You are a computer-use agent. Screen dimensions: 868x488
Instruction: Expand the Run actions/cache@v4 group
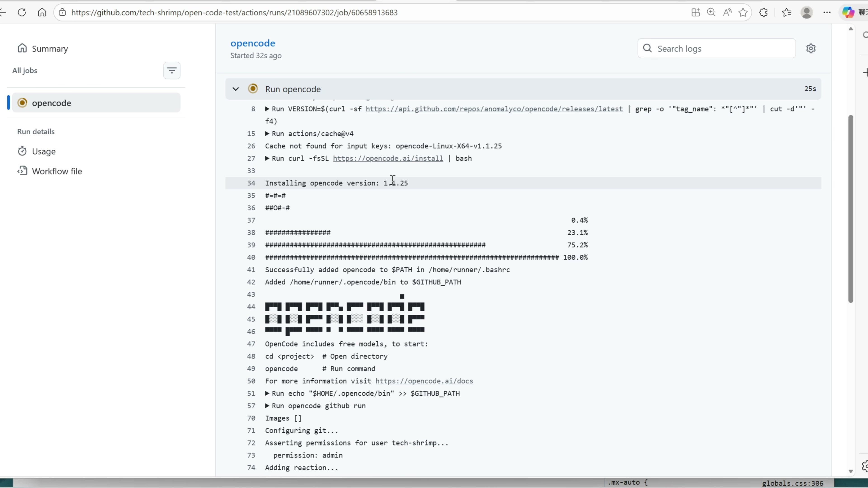pyautogui.click(x=267, y=134)
